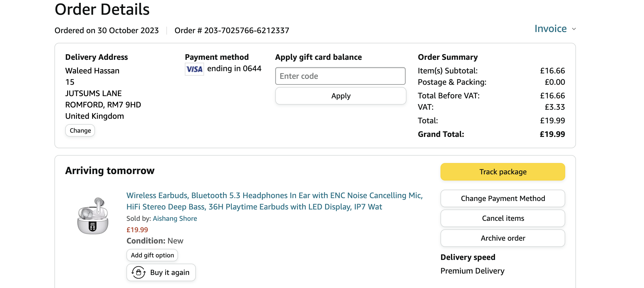
Task: Change the delivery address
Action: (x=80, y=130)
